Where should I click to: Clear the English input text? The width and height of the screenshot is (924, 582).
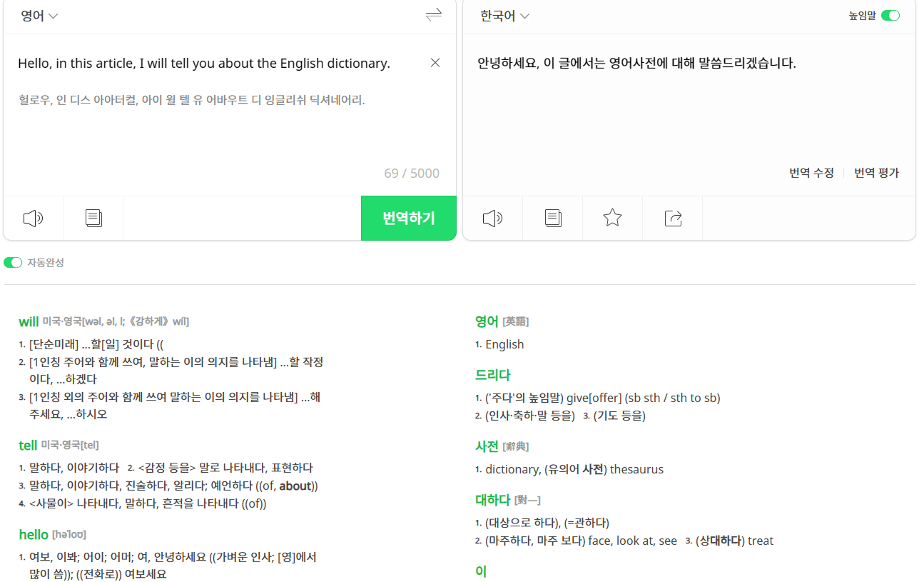tap(435, 63)
